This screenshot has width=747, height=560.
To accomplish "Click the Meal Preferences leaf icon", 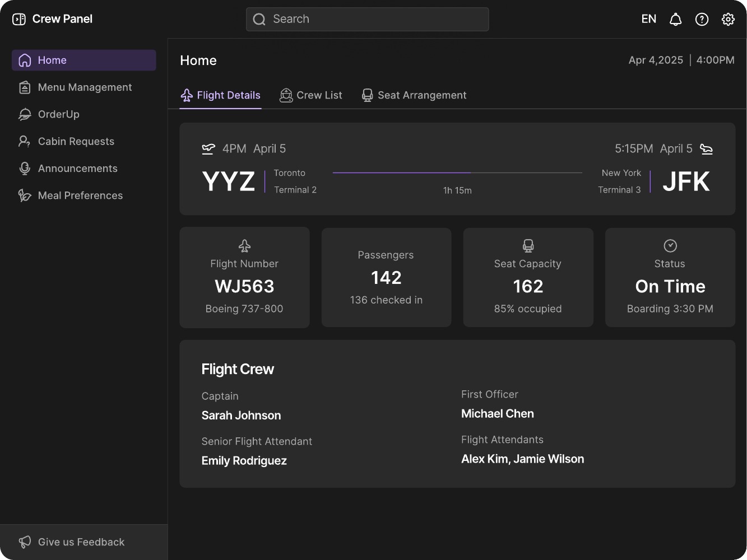I will (25, 195).
